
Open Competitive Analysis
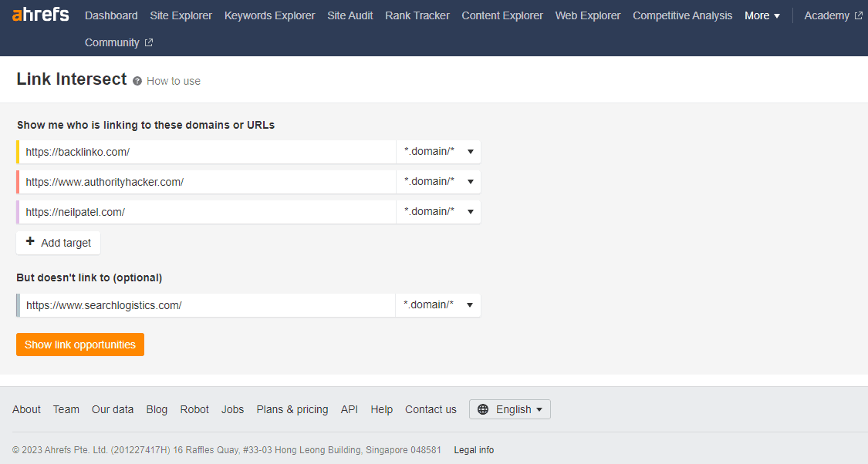pyautogui.click(x=683, y=15)
